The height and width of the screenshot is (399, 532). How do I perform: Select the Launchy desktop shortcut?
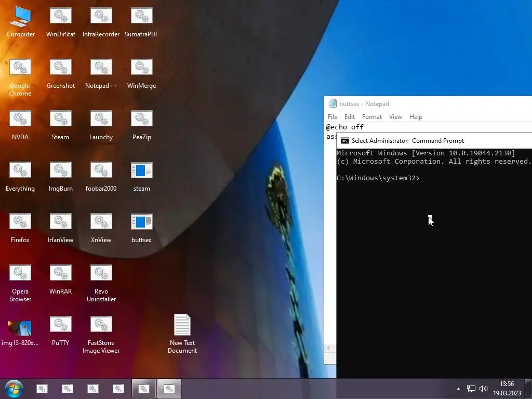[x=101, y=125]
